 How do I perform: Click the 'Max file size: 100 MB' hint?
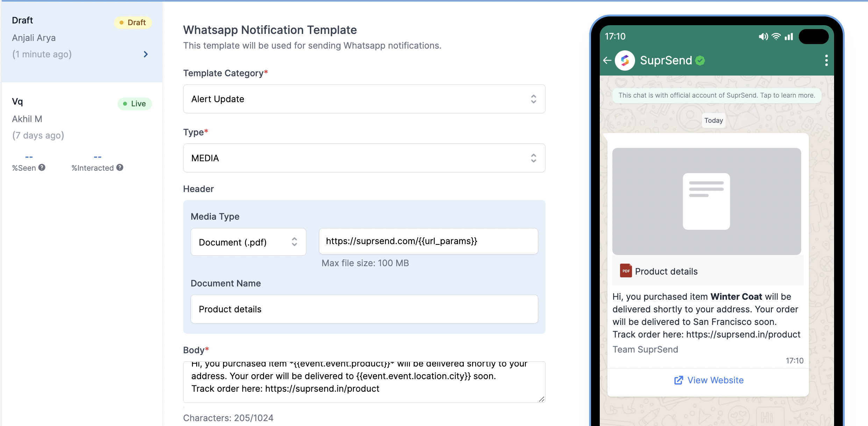tap(365, 263)
